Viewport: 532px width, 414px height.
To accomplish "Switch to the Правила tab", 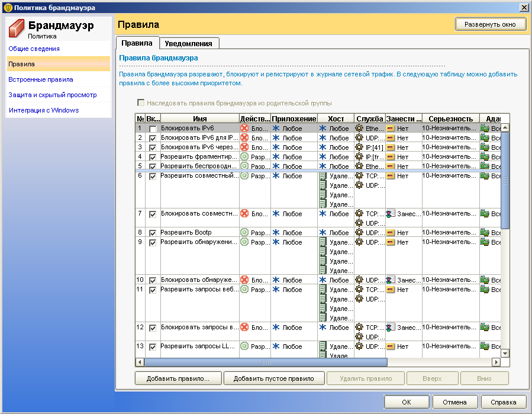I will (137, 43).
